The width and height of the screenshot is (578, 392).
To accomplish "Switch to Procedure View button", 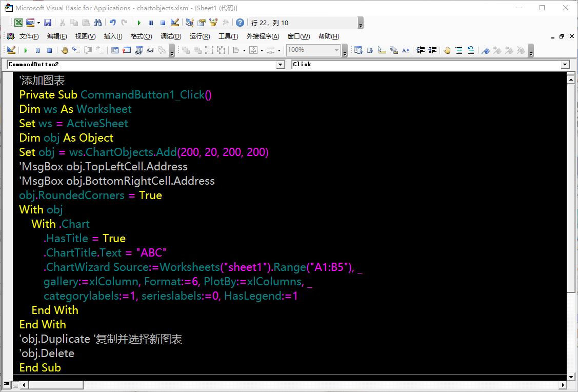I will point(6,385).
